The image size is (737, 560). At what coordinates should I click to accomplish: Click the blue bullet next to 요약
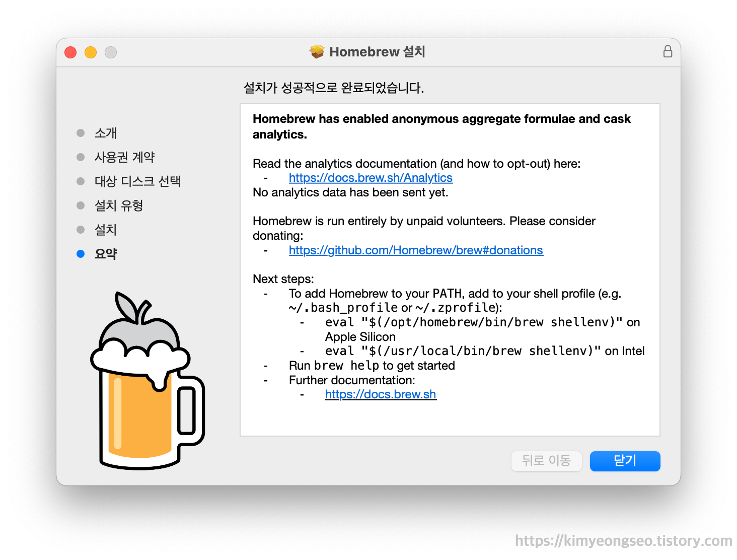[81, 254]
